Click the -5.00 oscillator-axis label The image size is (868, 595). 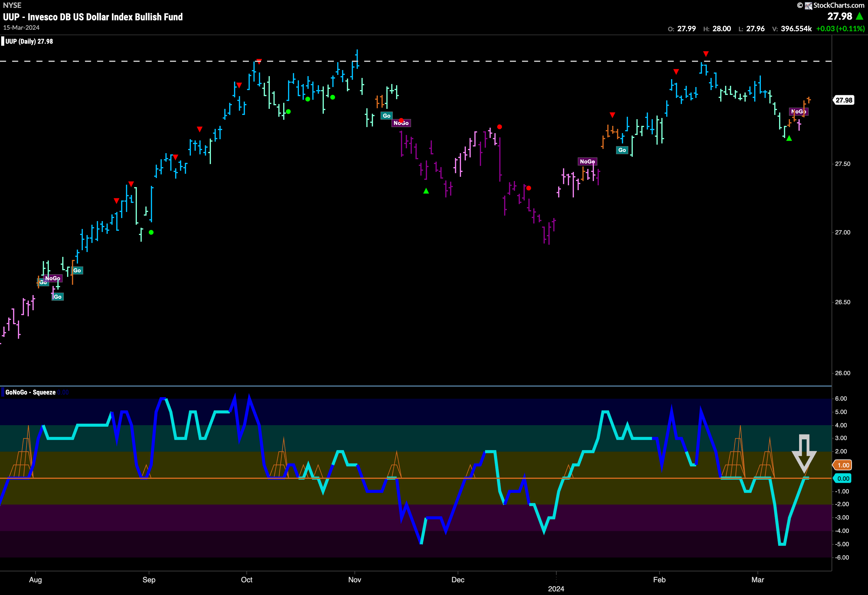842,544
